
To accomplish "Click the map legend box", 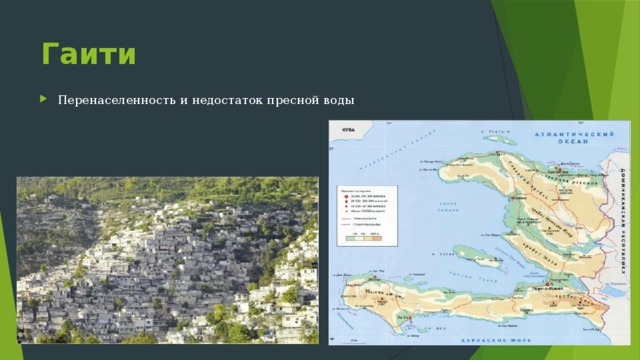I will click(367, 216).
